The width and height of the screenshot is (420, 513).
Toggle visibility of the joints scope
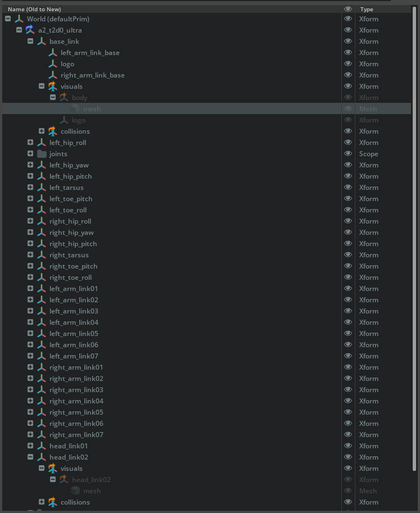348,154
